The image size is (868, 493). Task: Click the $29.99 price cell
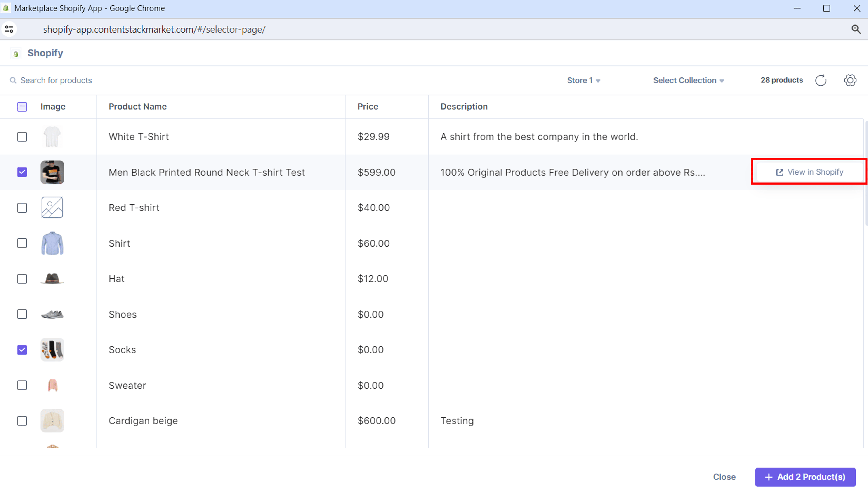pyautogui.click(x=373, y=137)
